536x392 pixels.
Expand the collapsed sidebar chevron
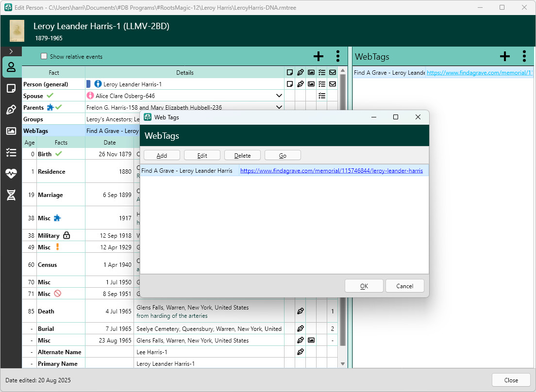(x=11, y=51)
